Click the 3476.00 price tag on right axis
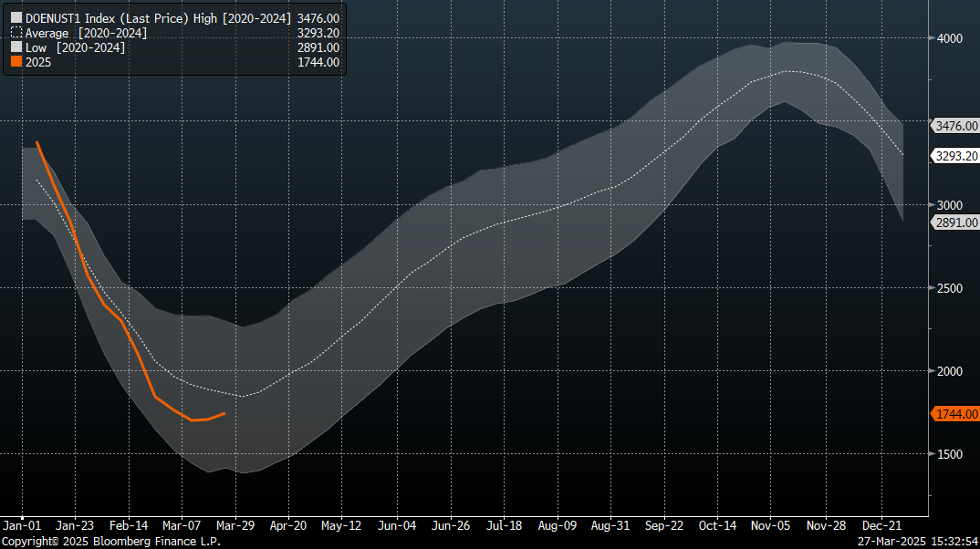 click(x=956, y=126)
